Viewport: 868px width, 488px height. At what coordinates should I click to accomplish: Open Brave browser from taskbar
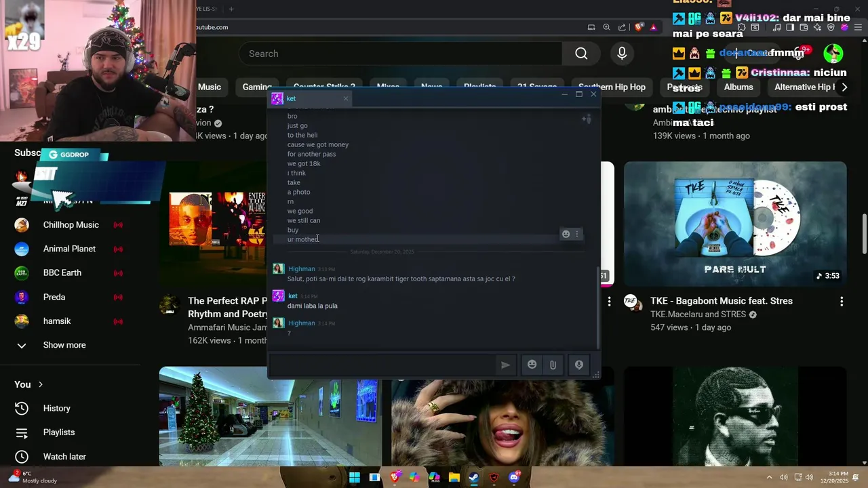click(395, 477)
